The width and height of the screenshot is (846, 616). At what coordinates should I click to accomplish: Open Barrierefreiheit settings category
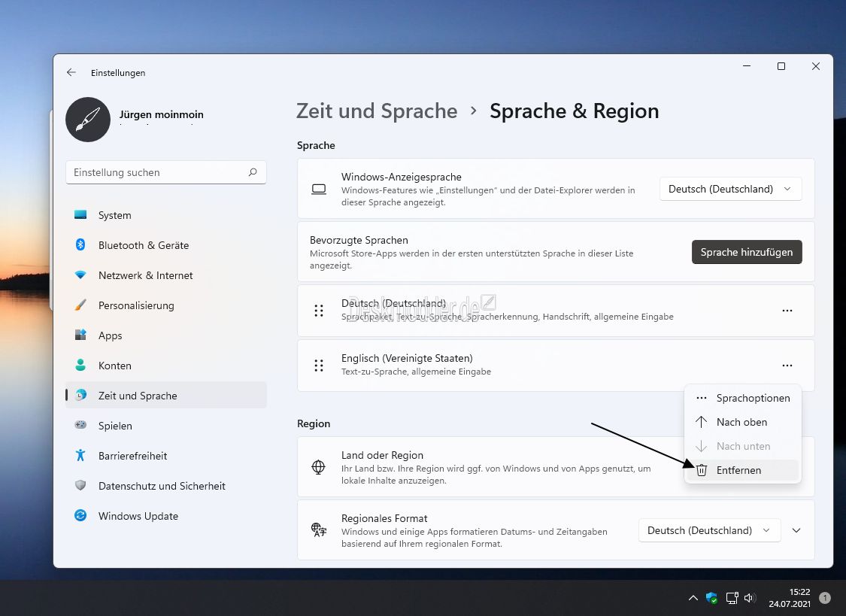pyautogui.click(x=166, y=455)
